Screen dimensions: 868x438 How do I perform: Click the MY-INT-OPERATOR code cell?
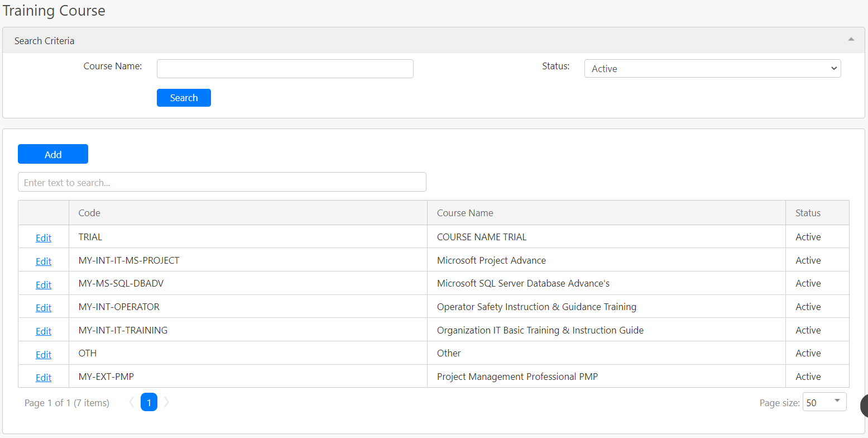[x=248, y=307]
